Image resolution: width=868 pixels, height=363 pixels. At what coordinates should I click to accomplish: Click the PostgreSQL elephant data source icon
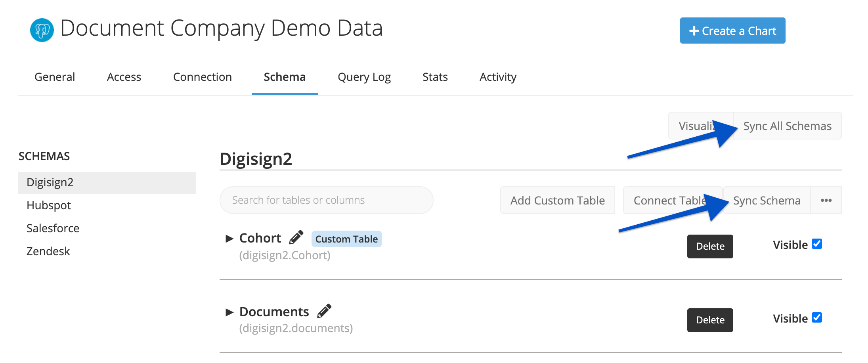point(42,30)
